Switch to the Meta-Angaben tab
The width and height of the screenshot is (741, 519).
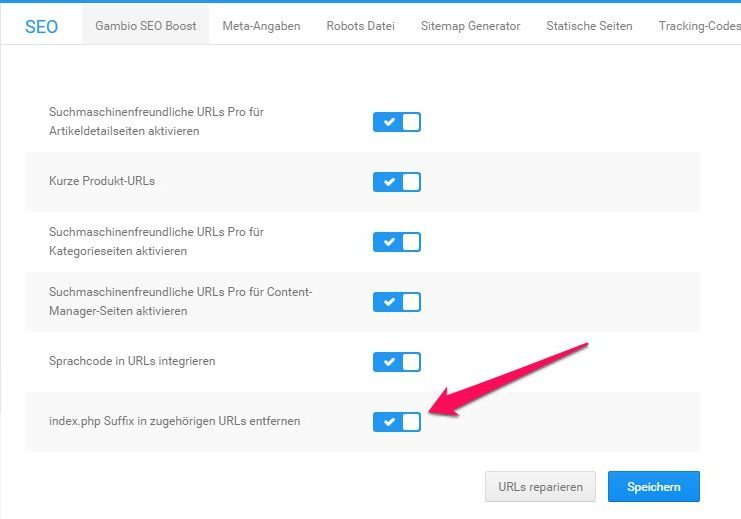pos(261,26)
